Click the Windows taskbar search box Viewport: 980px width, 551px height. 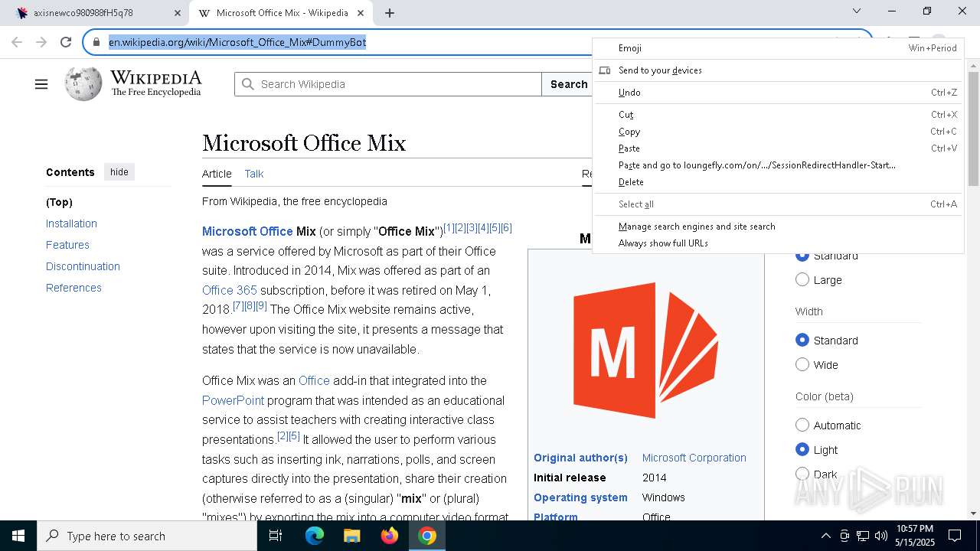[x=147, y=536]
